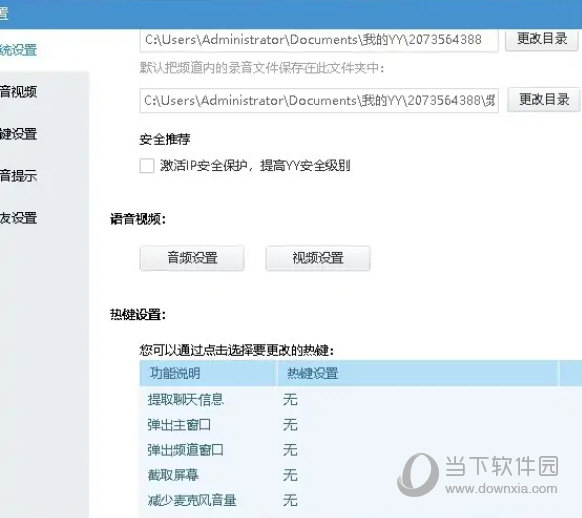Select the 提取聊天信息 hotkey row

click(361, 400)
